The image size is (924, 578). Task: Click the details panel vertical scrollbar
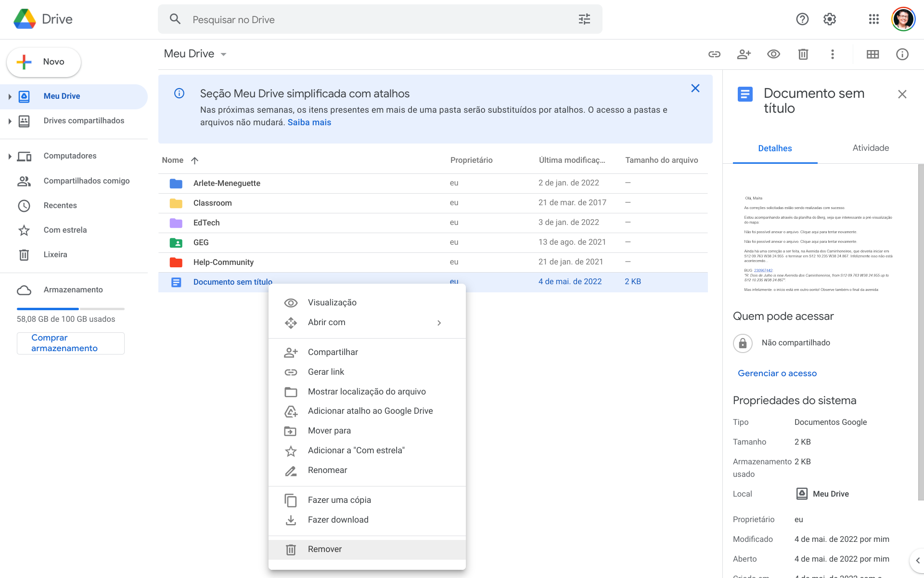pos(921,332)
